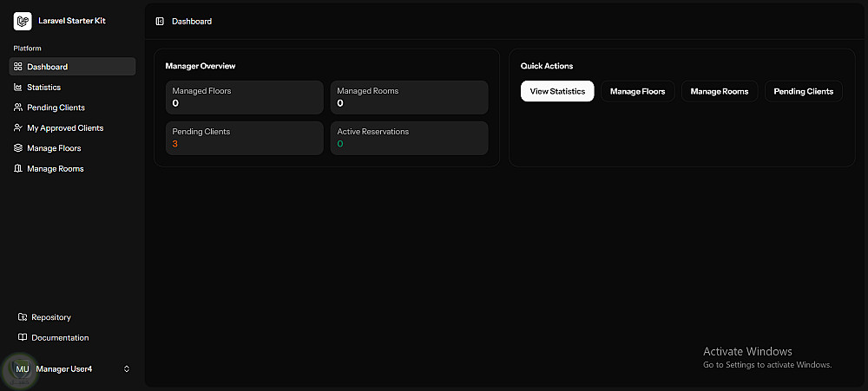Expand the Manager User4 account menu chevron
868x391 pixels.
point(127,368)
